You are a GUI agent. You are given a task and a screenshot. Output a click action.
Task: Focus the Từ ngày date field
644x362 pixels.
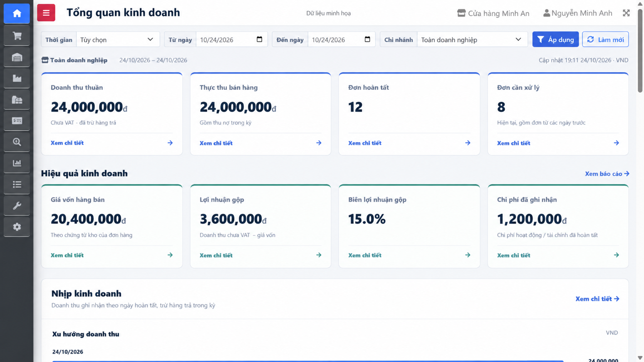coord(232,40)
